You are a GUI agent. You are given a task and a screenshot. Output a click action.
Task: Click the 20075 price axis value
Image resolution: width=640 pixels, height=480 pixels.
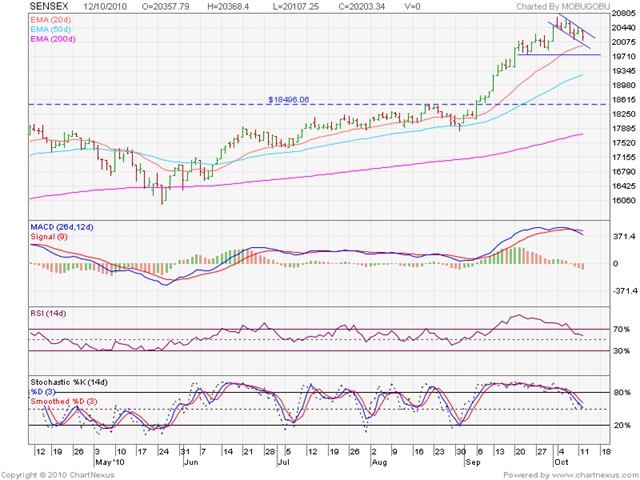click(623, 42)
